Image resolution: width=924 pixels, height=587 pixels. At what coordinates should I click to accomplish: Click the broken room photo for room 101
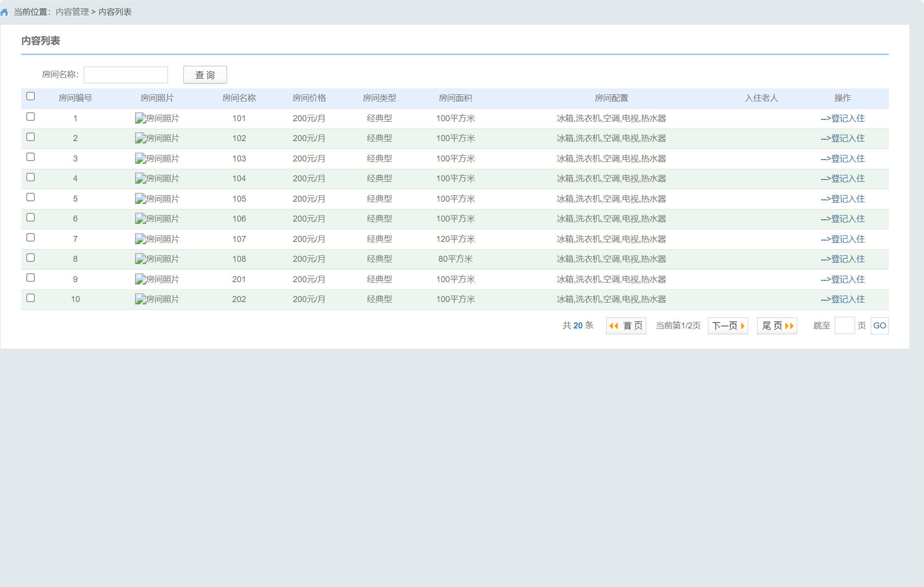pyautogui.click(x=141, y=118)
